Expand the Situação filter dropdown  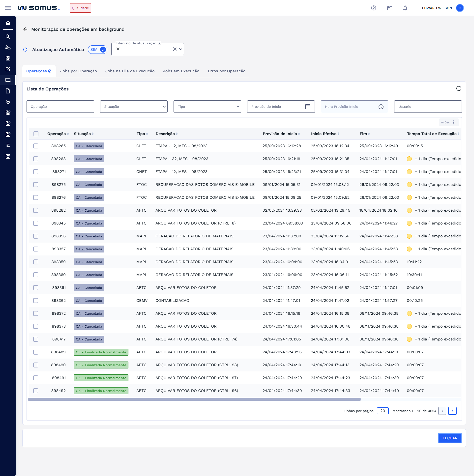pos(134,107)
